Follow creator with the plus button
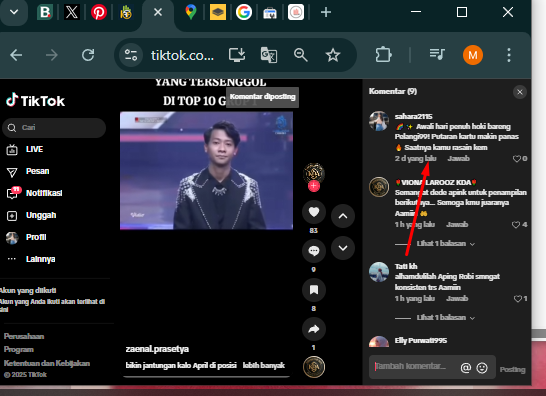This screenshot has height=396, width=546. 313,186
